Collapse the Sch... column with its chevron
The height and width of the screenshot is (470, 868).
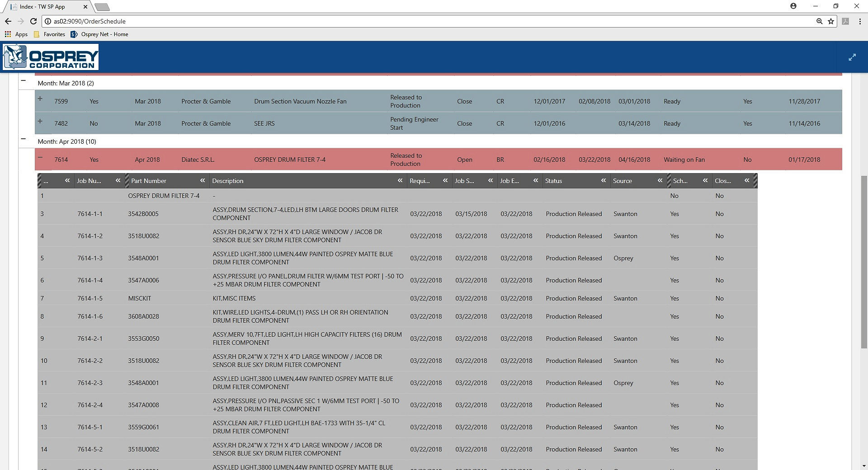705,180
